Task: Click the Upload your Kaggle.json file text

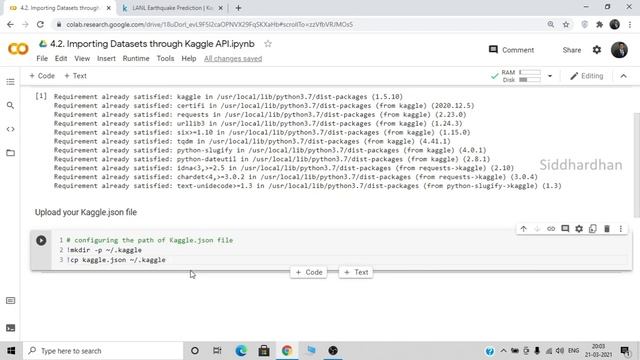Action: 86,212
